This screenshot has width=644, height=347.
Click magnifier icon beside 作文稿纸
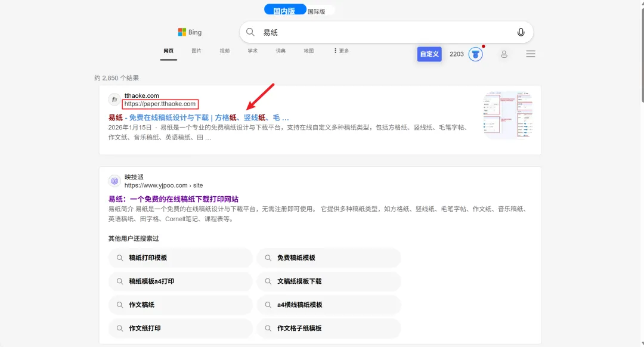pyautogui.click(x=119, y=305)
